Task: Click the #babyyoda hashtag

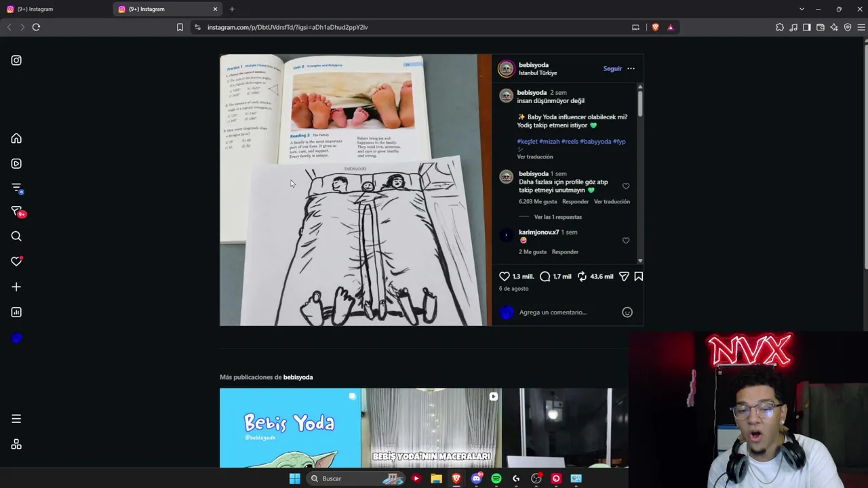Action: (596, 142)
